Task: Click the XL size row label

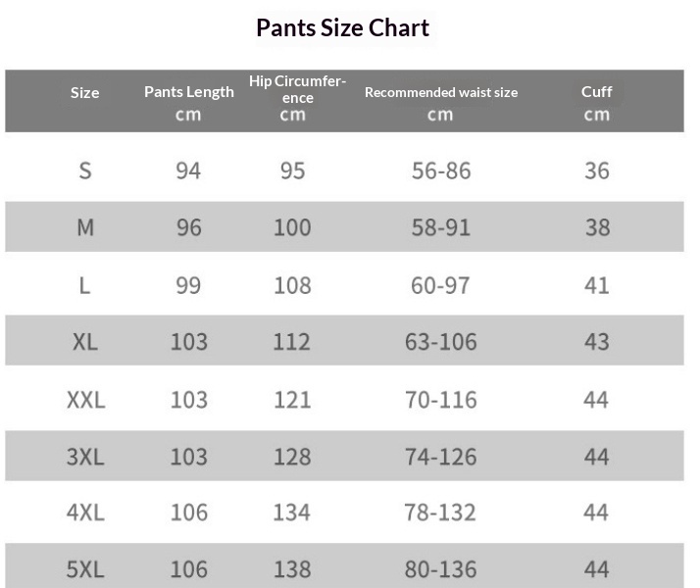Action: pyautogui.click(x=85, y=342)
